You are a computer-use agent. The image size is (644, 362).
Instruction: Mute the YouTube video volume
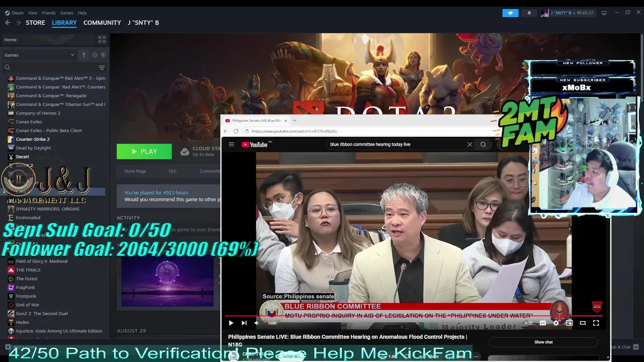pos(257,323)
